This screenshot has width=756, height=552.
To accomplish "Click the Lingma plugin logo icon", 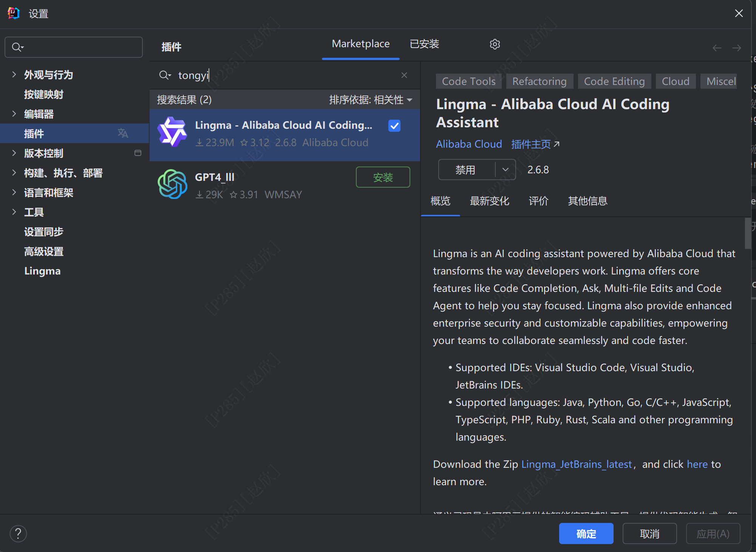I will point(172,132).
